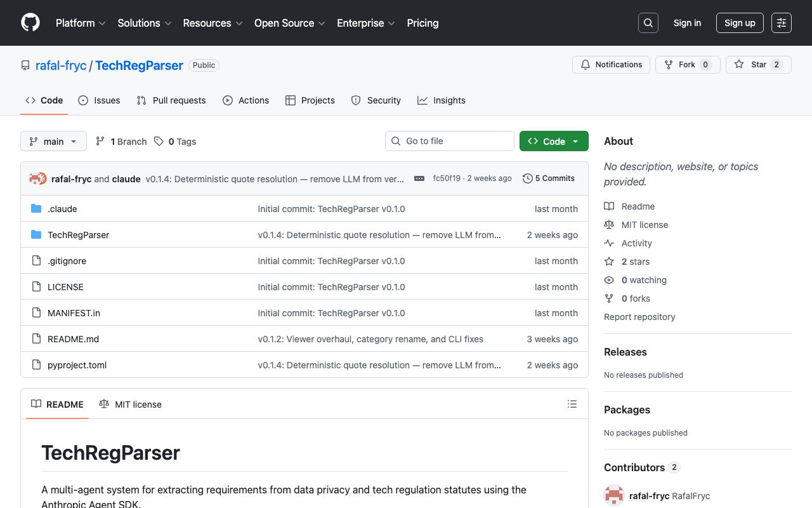
Task: Open the MIT license tab
Action: (x=131, y=404)
